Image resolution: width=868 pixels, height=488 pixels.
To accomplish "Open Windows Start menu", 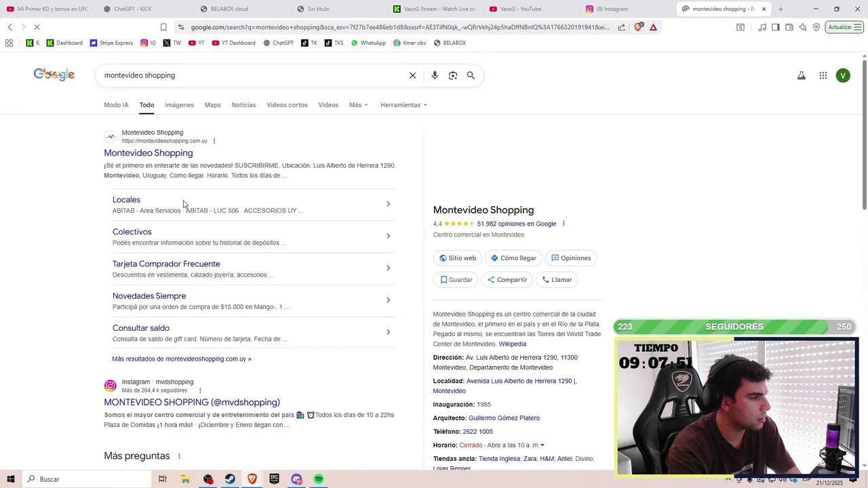I will (x=11, y=479).
